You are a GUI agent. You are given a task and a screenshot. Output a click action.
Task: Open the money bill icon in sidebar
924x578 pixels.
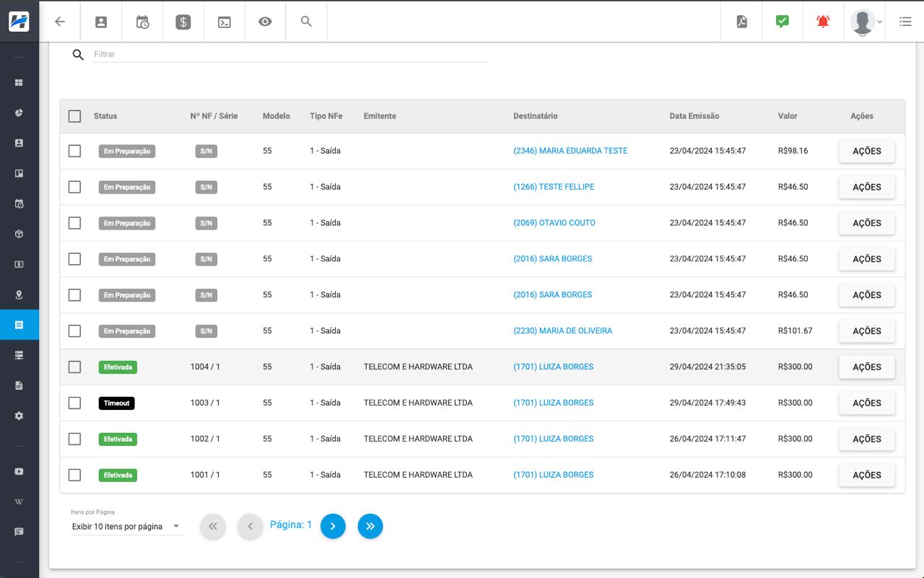[x=19, y=265]
